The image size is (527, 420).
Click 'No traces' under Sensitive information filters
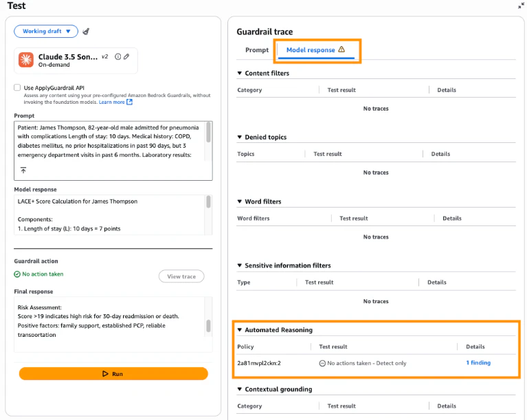click(376, 301)
